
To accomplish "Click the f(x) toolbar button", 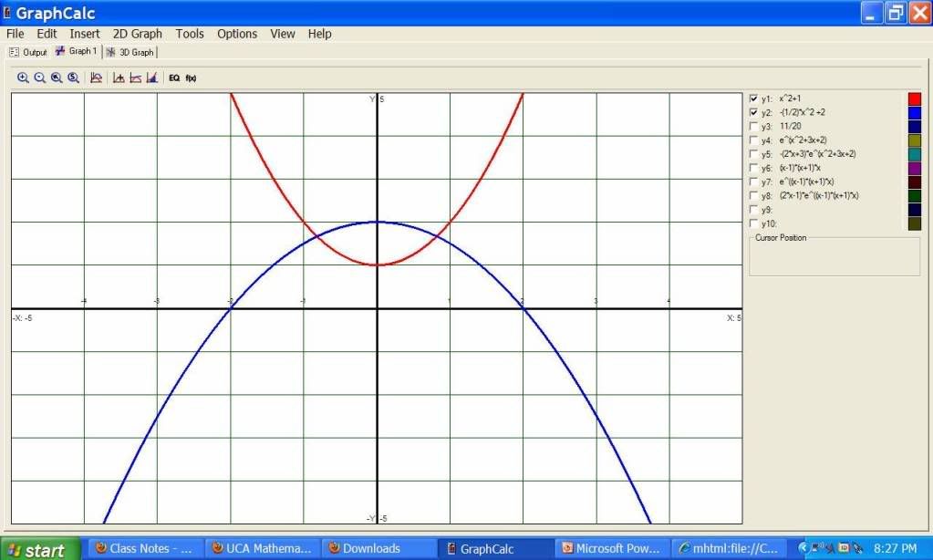I will (x=191, y=78).
